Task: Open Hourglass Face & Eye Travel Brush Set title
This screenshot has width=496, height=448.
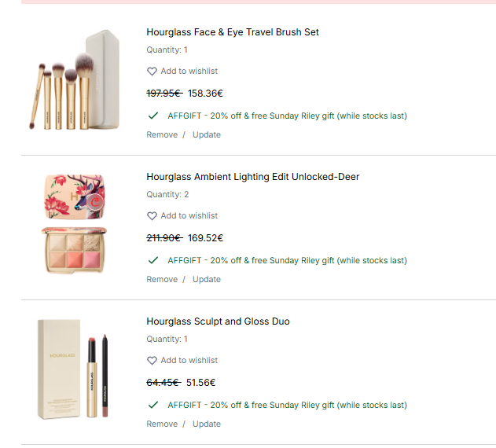Action: pos(233,32)
